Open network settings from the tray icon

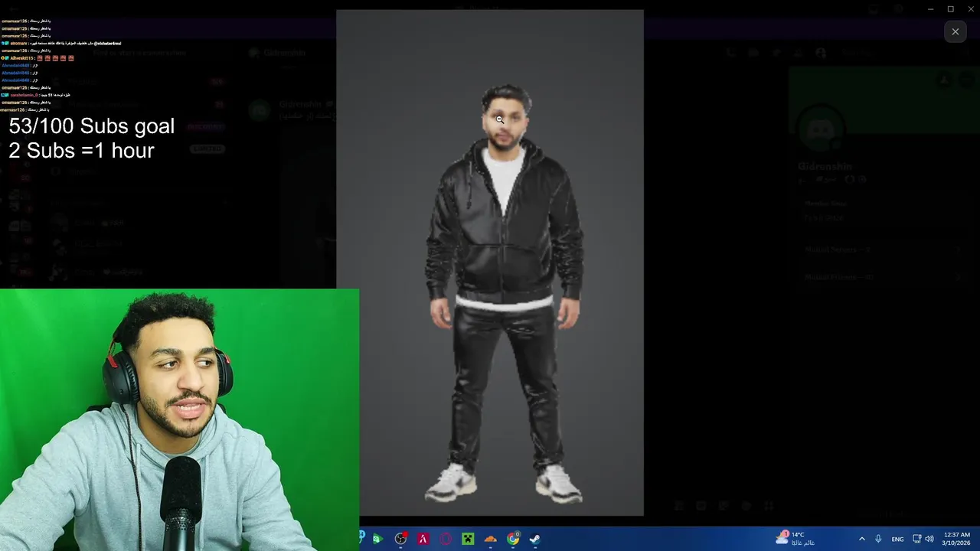point(917,539)
